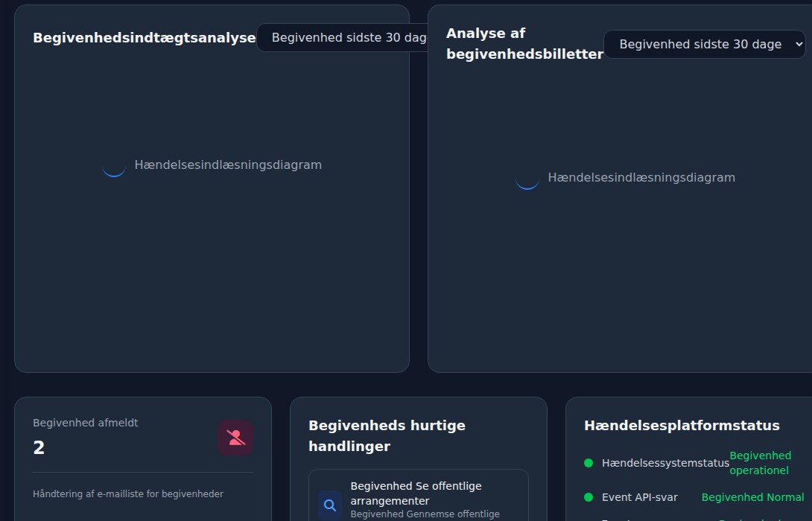This screenshot has height=521, width=812.
Task: Click the green dot beside Event API-svar
Action: (x=589, y=497)
